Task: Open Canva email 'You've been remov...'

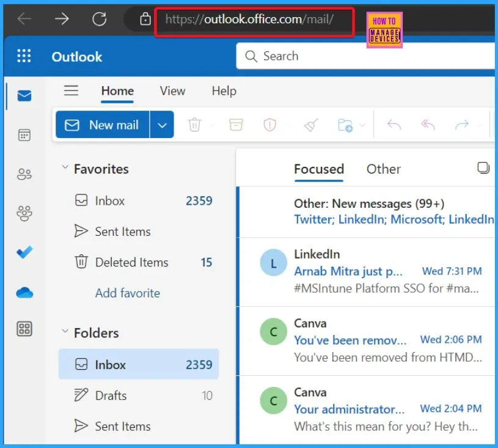Action: 367,341
